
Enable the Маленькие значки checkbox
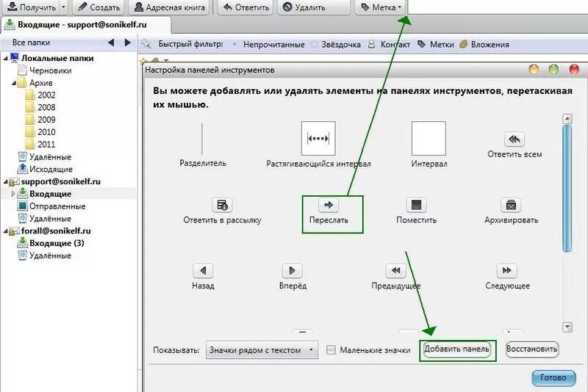[x=331, y=350]
